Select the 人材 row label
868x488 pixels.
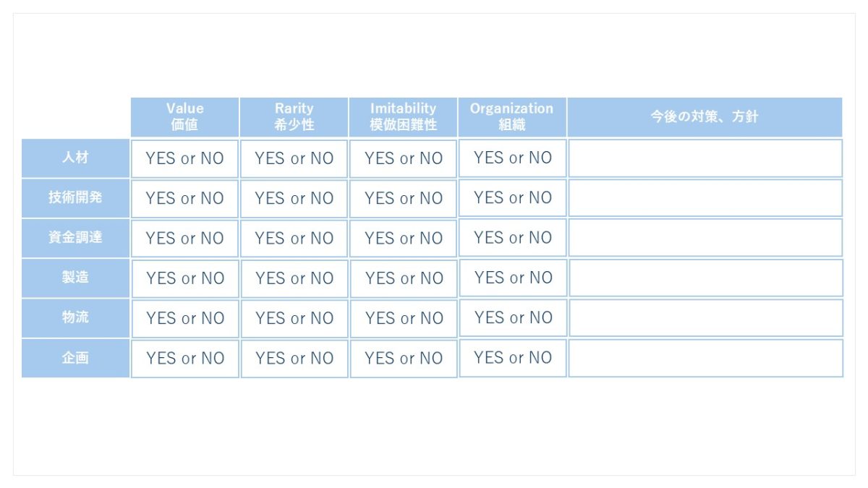[75, 158]
